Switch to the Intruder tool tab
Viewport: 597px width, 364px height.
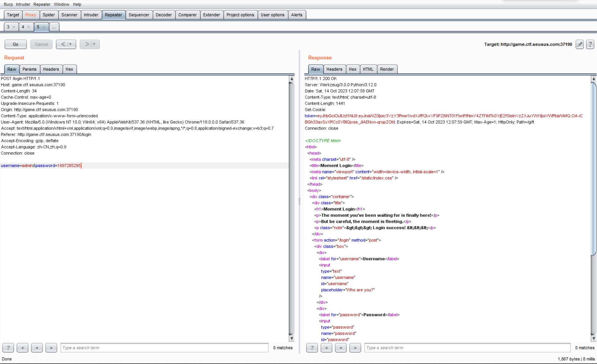coord(91,15)
